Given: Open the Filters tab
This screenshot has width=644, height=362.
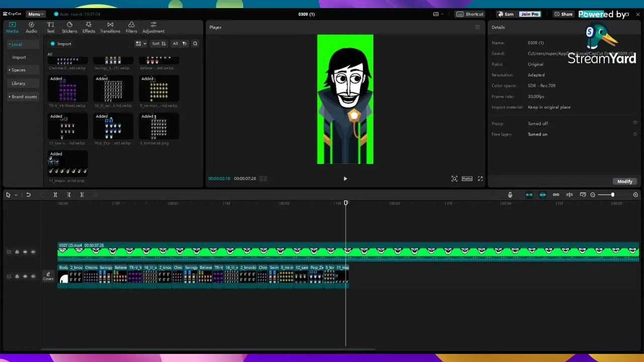Looking at the screenshot, I should pos(131,27).
